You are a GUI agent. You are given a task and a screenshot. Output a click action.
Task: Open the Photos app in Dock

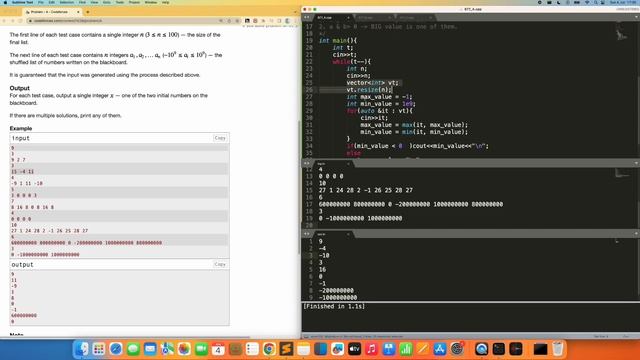coord(184,349)
